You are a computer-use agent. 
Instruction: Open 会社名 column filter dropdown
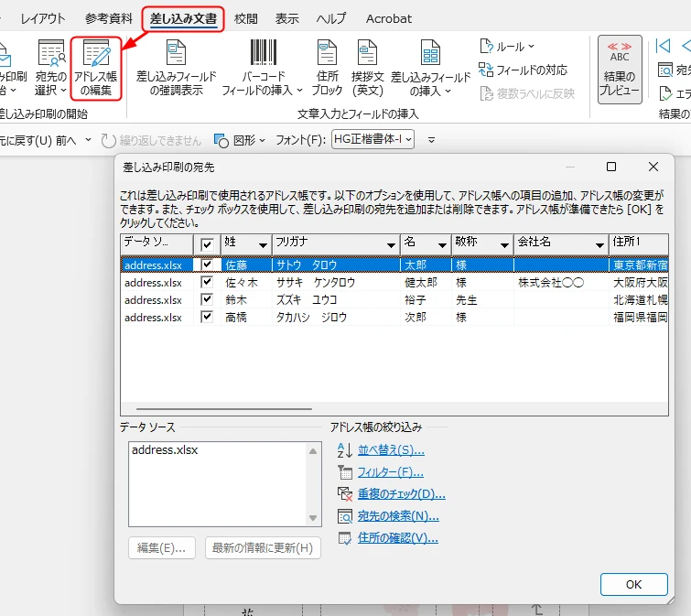click(x=599, y=245)
